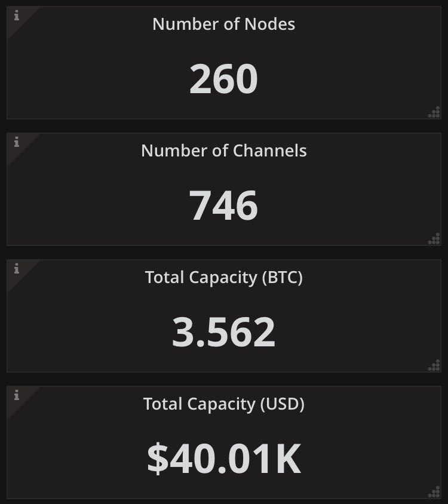Show info tooltip for Number of Channels panel

pos(16,142)
